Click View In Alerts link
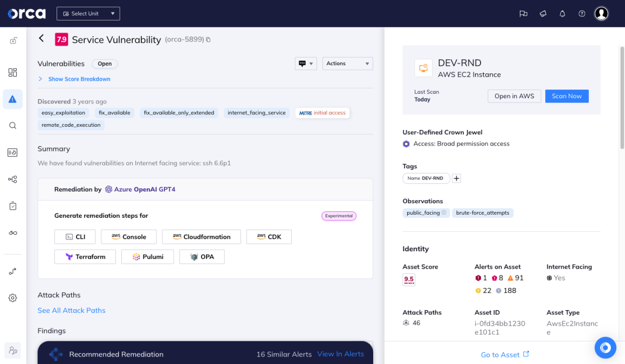This screenshot has height=364, width=625. [x=340, y=354]
